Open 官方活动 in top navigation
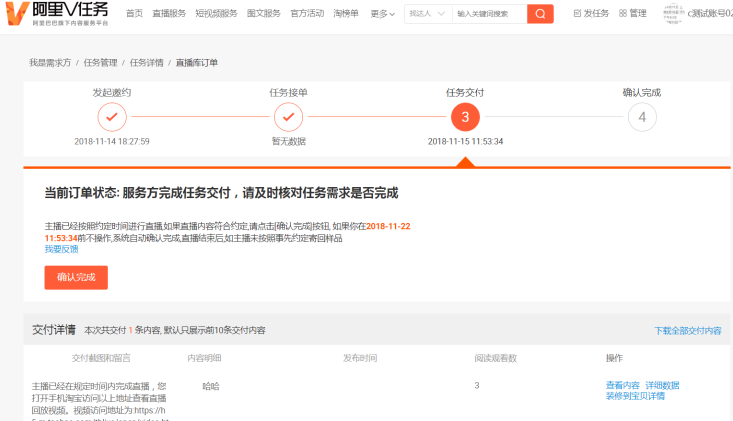The height and width of the screenshot is (421, 733). point(307,14)
